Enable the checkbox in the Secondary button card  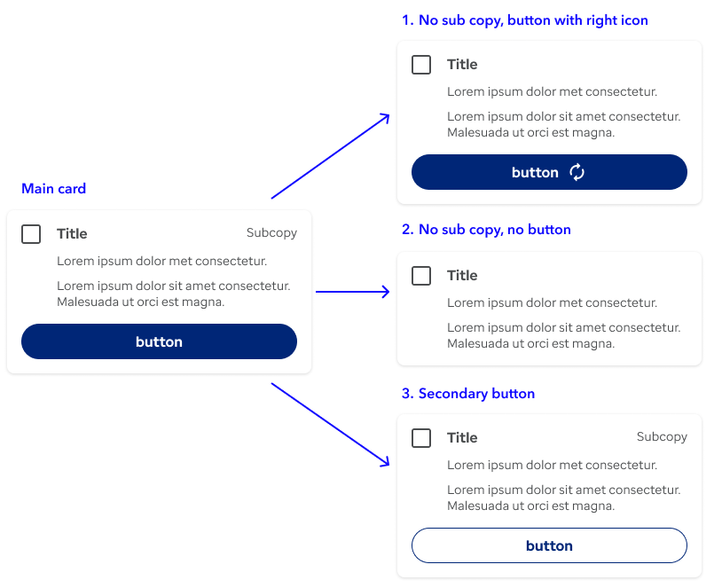[421, 438]
